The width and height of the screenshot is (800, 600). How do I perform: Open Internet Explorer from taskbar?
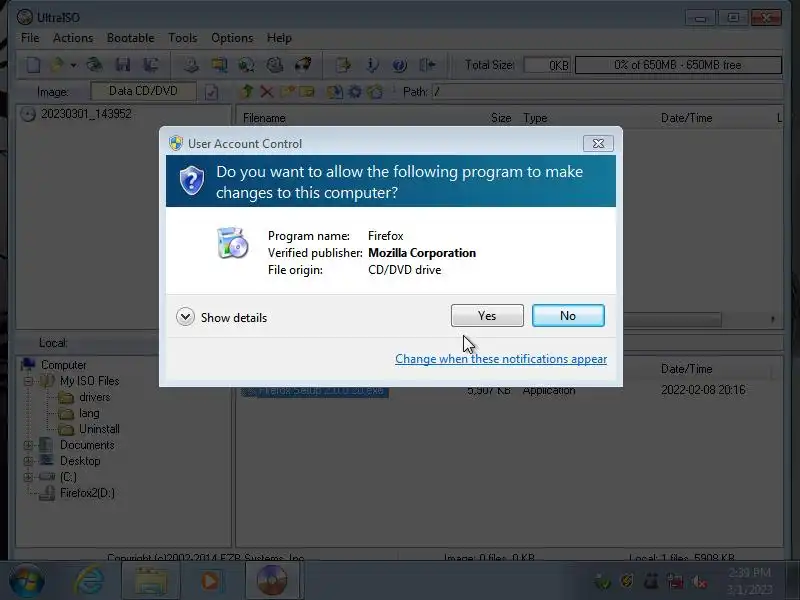pos(90,581)
